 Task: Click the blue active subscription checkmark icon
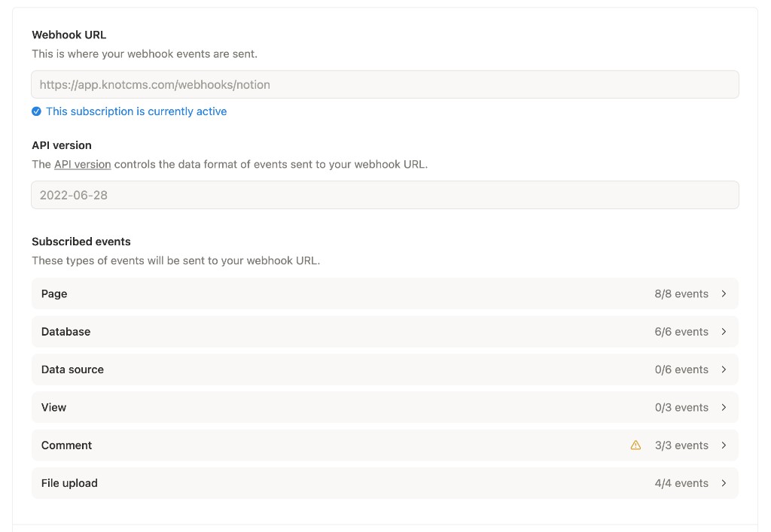pyautogui.click(x=36, y=111)
